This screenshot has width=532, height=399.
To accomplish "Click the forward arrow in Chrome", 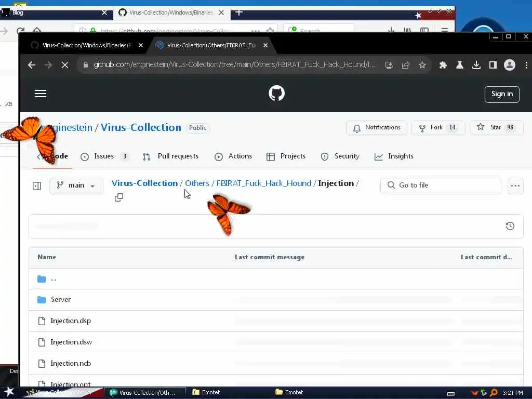I will pos(48,65).
